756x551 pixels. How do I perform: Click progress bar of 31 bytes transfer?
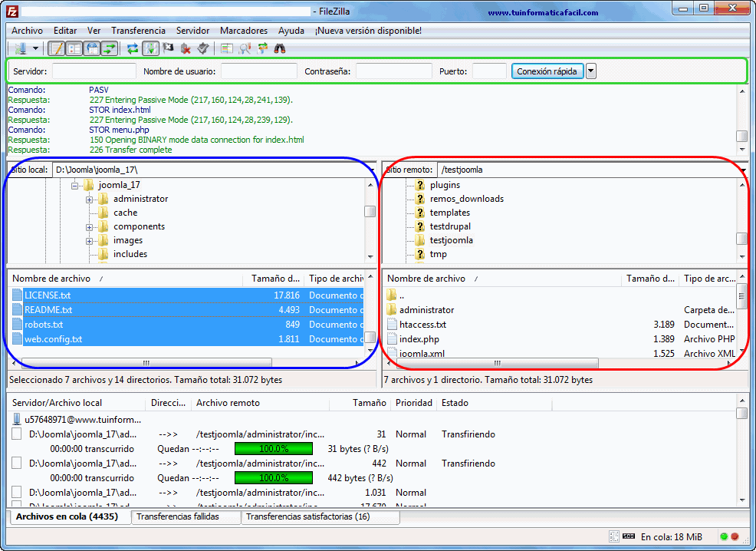pos(274,449)
